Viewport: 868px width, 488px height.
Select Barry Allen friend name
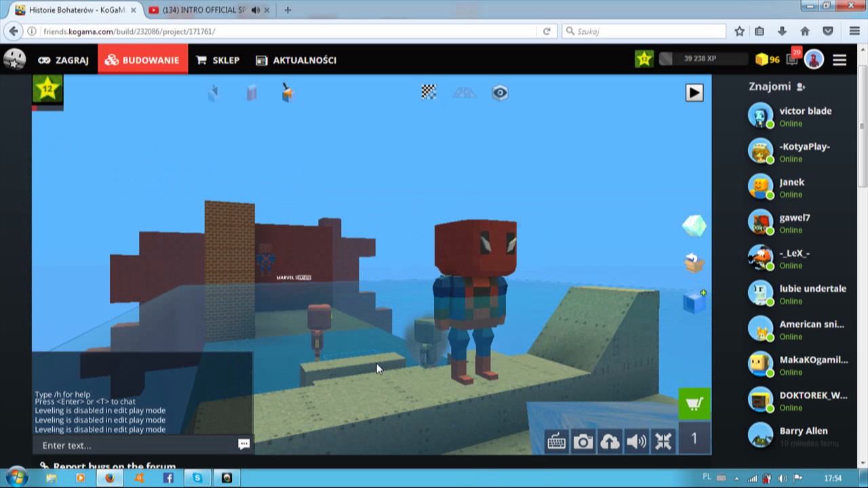point(804,430)
